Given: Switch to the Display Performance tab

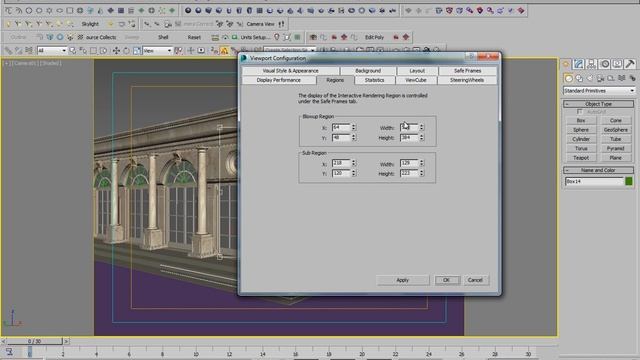Looking at the screenshot, I should (x=279, y=80).
